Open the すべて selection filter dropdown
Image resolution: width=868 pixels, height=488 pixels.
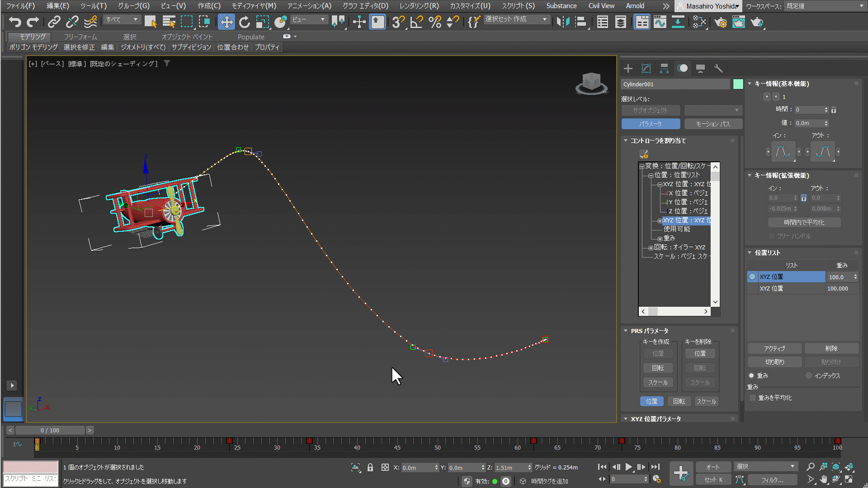tap(122, 19)
